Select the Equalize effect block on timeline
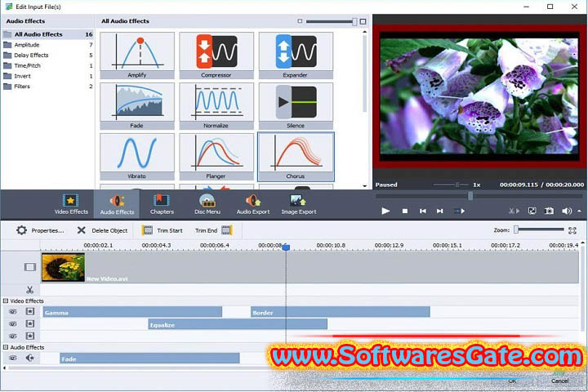The height and width of the screenshot is (392, 588). (238, 324)
